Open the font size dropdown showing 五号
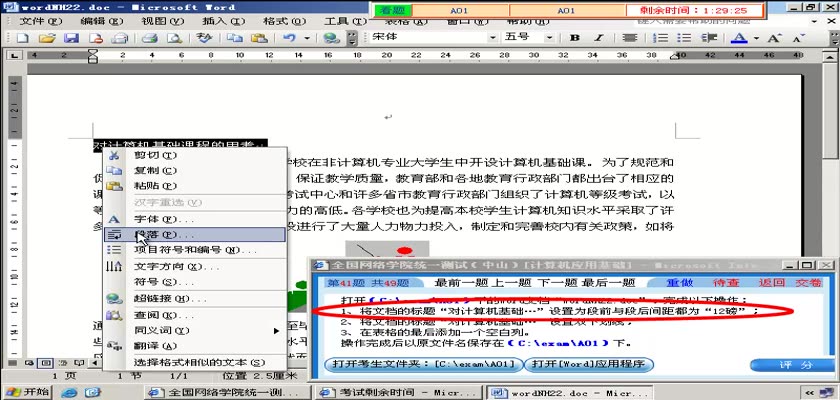Screen dimensions: 840x400 pyautogui.click(x=549, y=37)
